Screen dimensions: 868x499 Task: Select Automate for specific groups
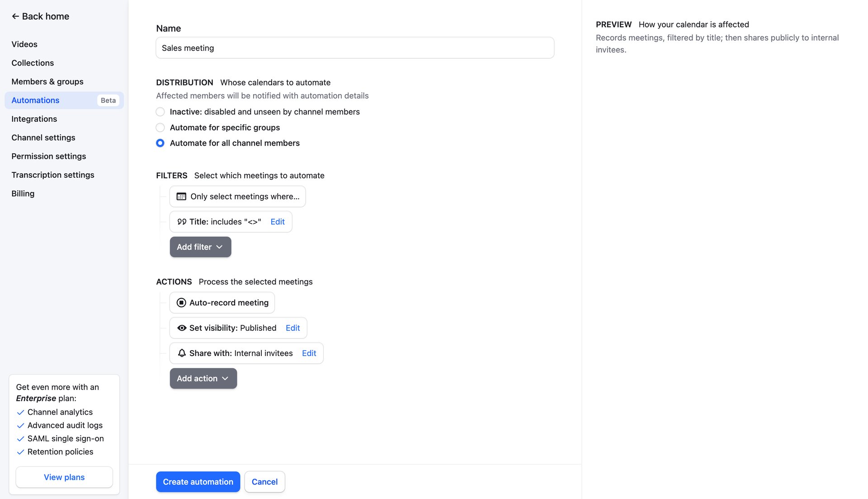pos(160,128)
